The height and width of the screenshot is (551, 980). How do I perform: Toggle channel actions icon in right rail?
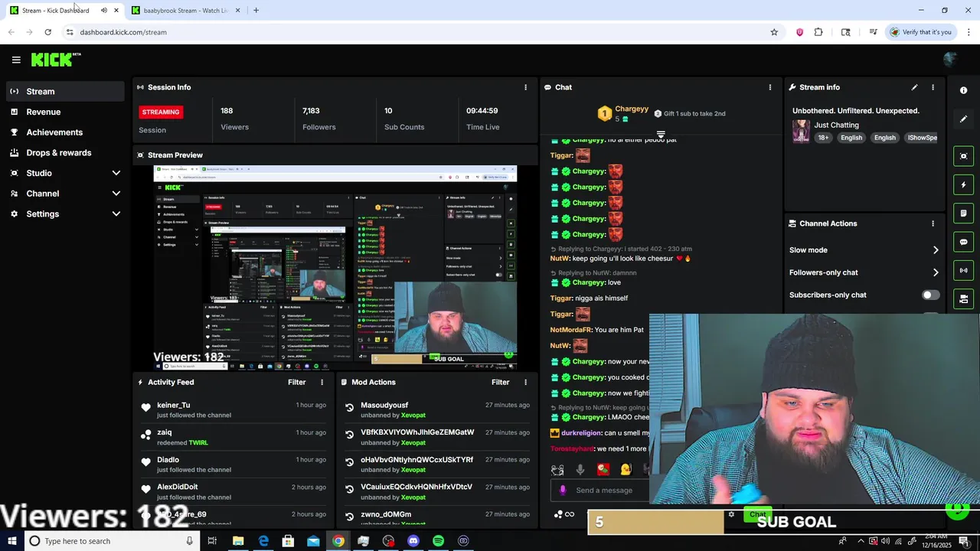coord(964,298)
